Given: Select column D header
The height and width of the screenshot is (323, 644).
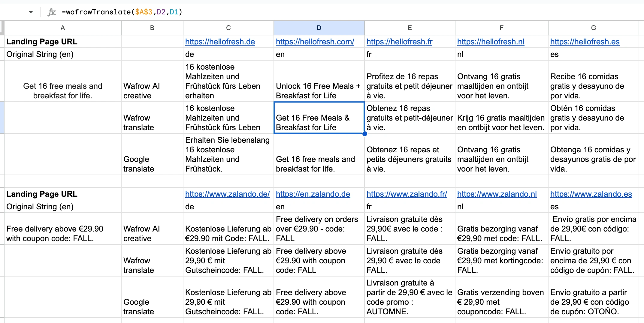Looking at the screenshot, I should 319,28.
